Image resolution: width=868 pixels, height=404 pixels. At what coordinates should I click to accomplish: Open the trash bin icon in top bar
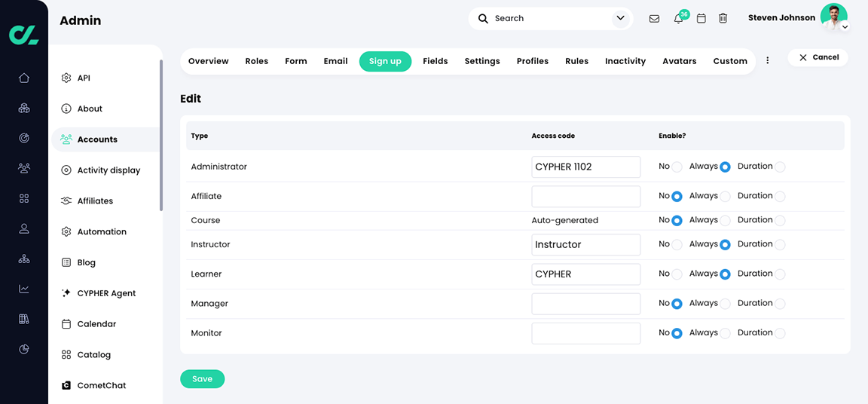[723, 18]
